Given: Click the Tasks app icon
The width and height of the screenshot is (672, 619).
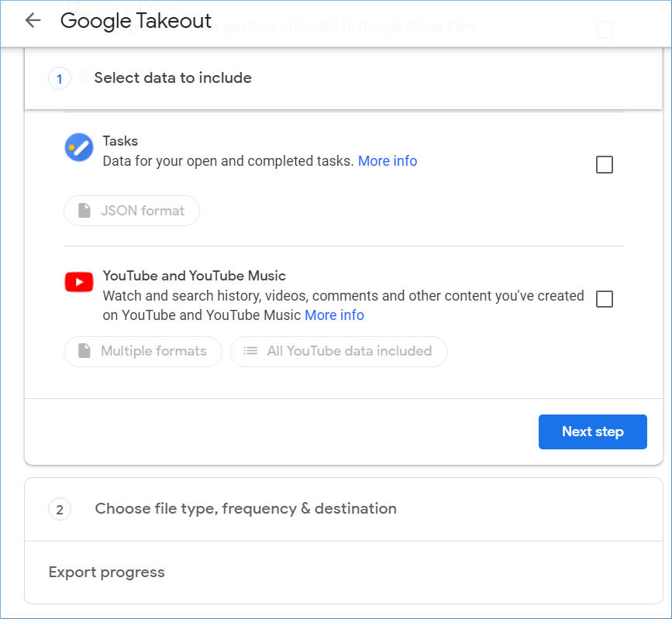Looking at the screenshot, I should tap(79, 147).
